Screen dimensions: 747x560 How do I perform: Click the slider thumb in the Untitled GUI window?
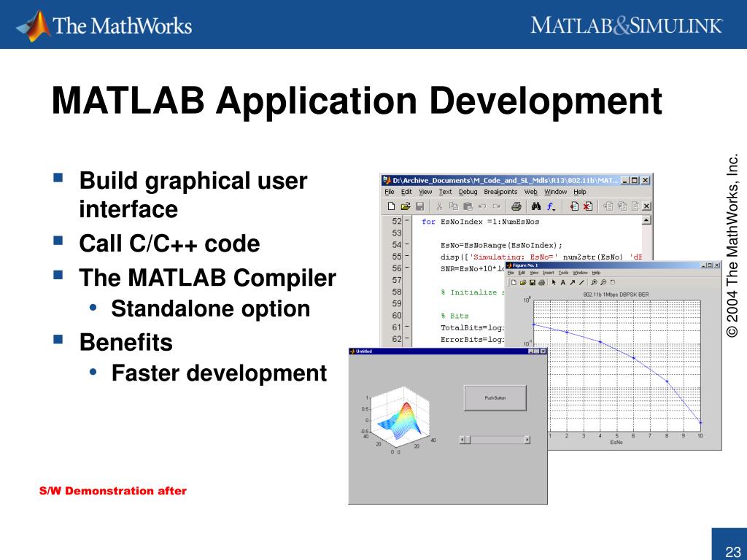(468, 440)
